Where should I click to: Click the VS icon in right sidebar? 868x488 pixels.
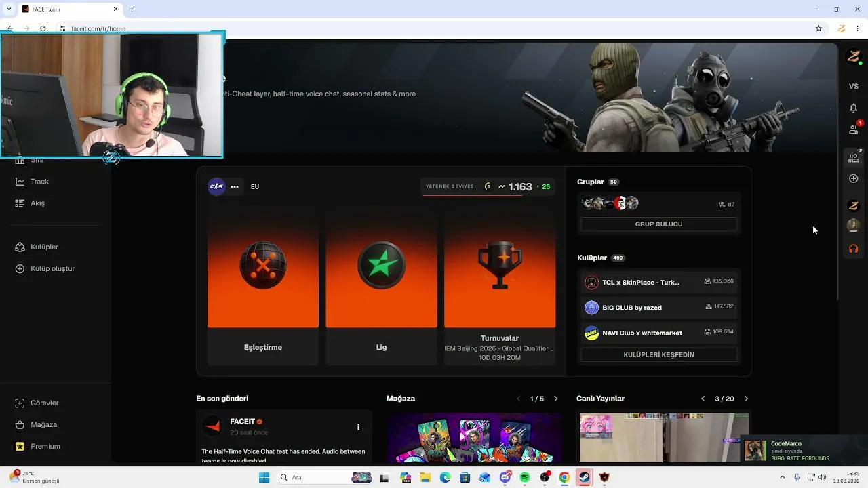pos(854,87)
